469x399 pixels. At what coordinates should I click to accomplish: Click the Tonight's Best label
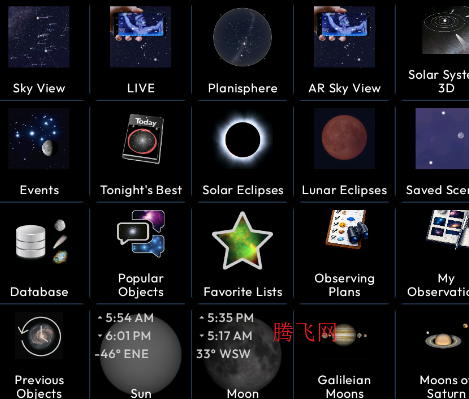141,190
